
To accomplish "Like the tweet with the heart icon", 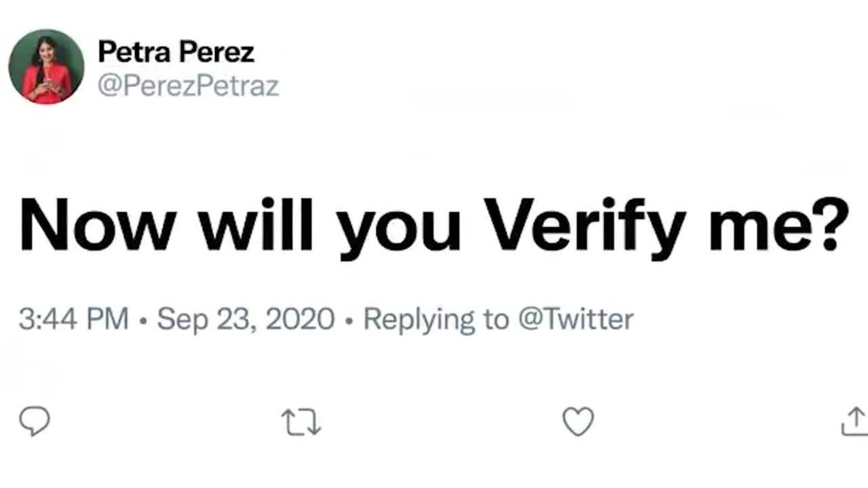I will [x=578, y=421].
